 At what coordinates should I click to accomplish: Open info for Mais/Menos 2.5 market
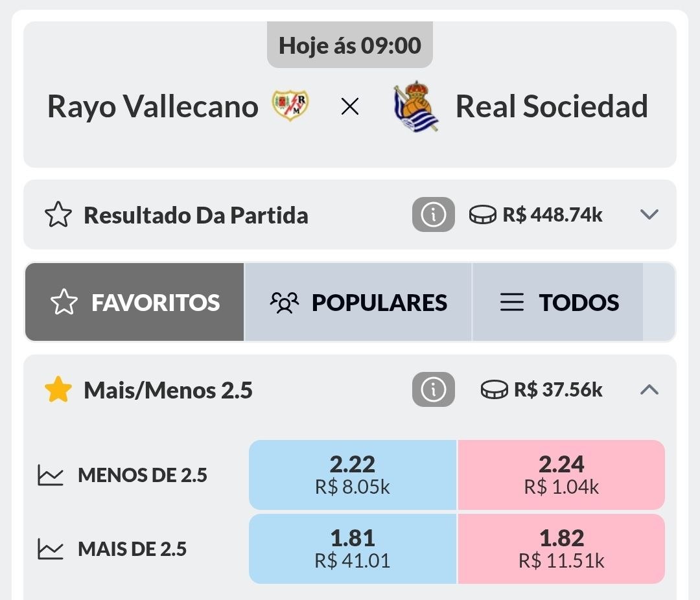coord(433,390)
